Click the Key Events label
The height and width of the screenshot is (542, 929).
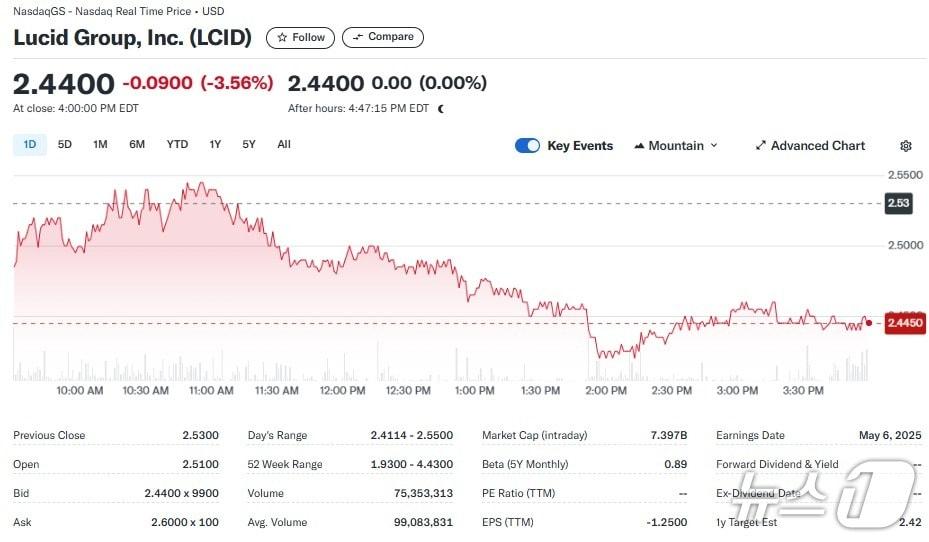tap(580, 146)
